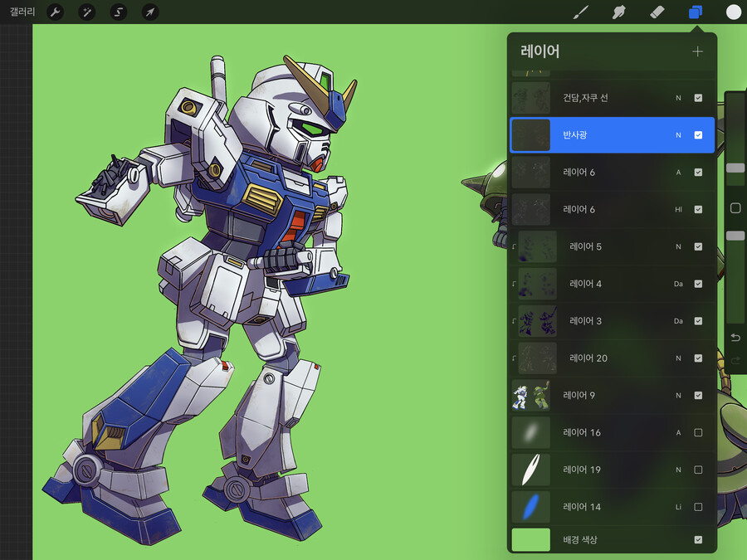Select the Smudge tool

tap(618, 12)
